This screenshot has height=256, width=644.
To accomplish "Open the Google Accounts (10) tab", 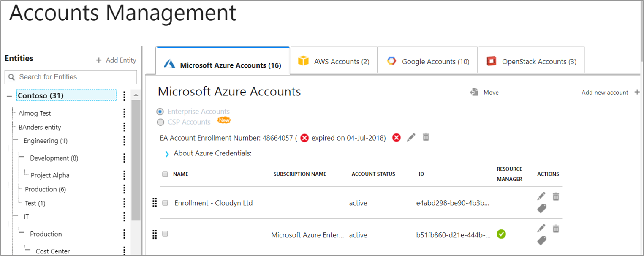I will coord(427,60).
